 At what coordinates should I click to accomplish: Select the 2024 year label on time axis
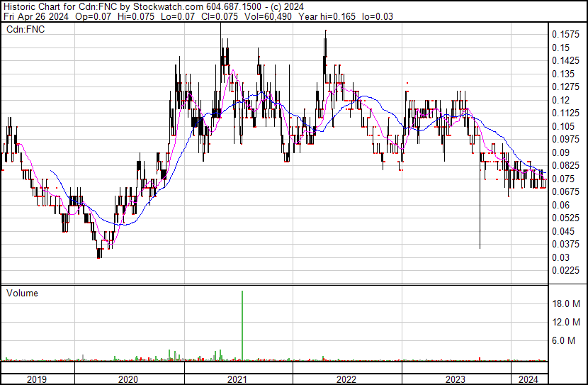pos(528,379)
